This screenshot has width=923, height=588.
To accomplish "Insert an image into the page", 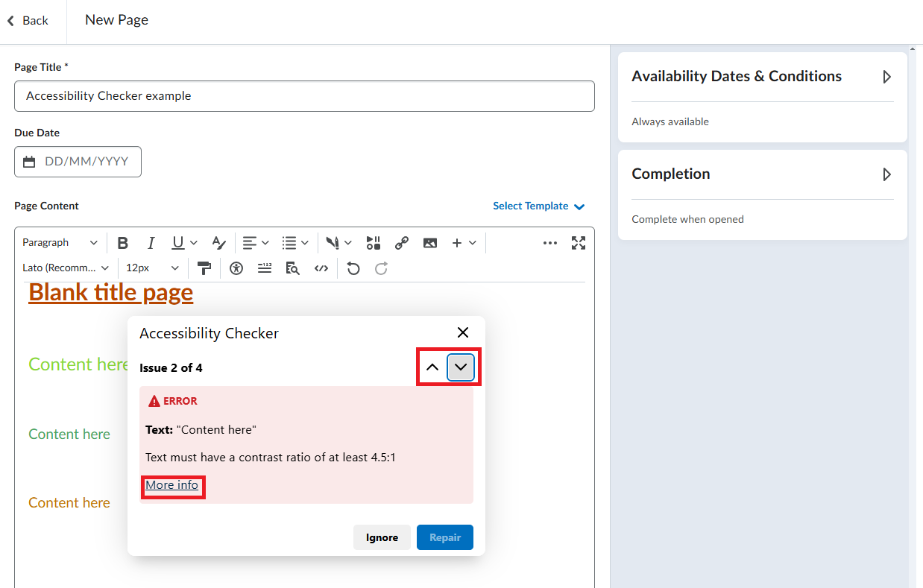I will (429, 243).
